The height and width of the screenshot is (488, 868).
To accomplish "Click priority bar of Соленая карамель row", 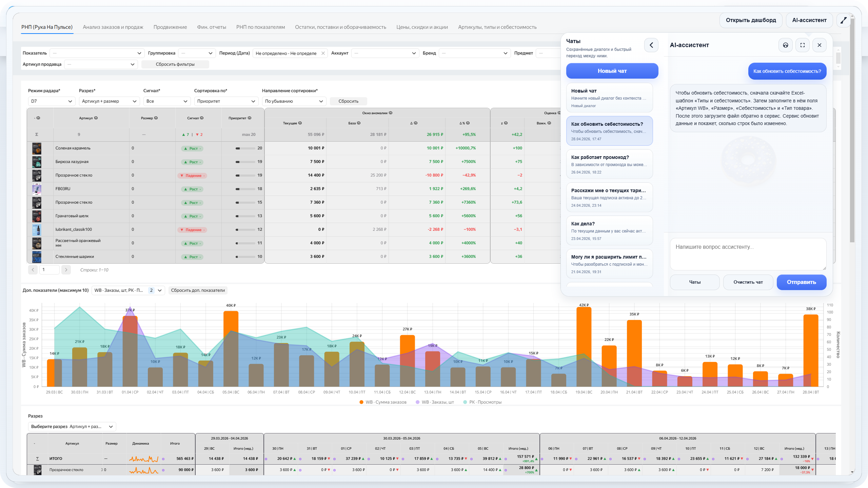I will 245,148.
